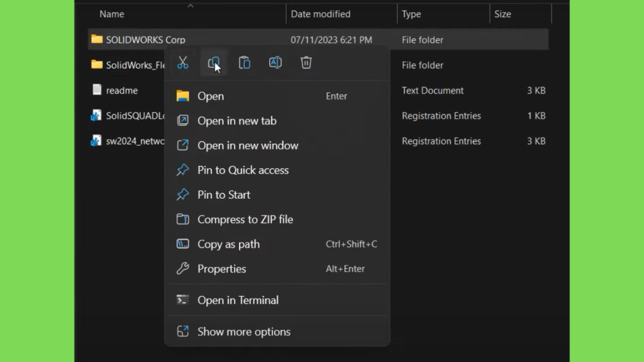
Task: Click the SolidWorks_Fle folder icon
Action: pos(97,65)
